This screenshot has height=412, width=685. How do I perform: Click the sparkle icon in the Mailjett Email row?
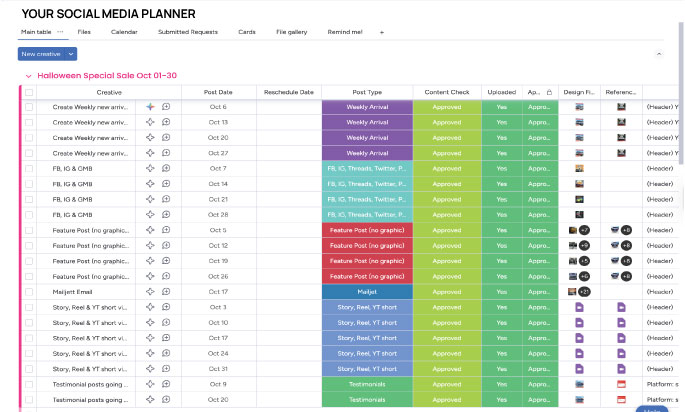tap(150, 292)
